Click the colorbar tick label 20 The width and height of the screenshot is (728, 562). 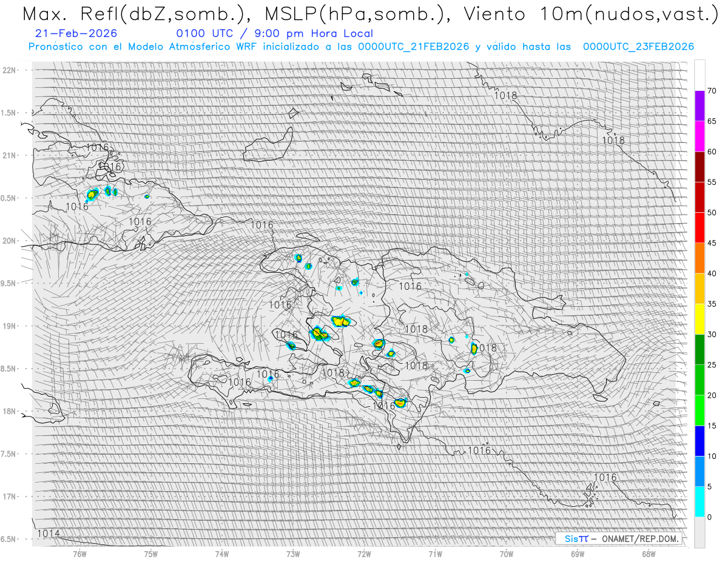[712, 395]
